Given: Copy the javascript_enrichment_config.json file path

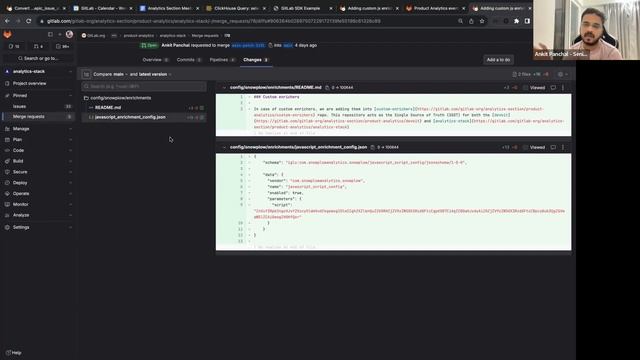Looking at the screenshot, I should point(373,147).
